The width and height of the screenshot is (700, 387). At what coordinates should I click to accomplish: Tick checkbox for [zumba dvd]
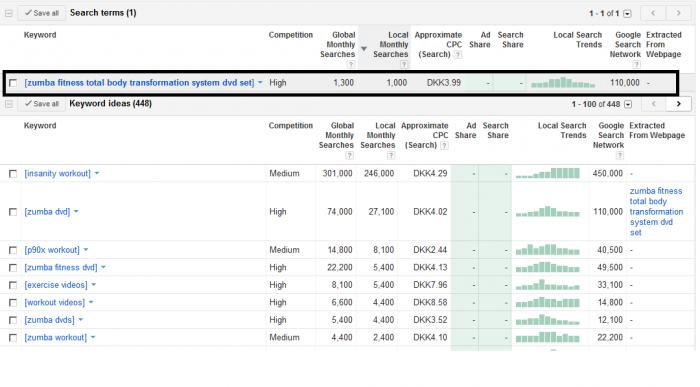click(13, 212)
